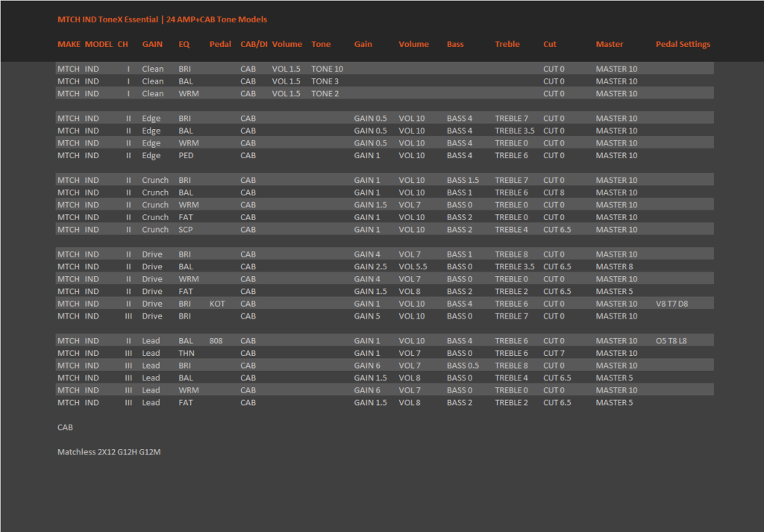Select the 'GAIN 2.5' cell
Screen dimensions: 764x532
370,267
